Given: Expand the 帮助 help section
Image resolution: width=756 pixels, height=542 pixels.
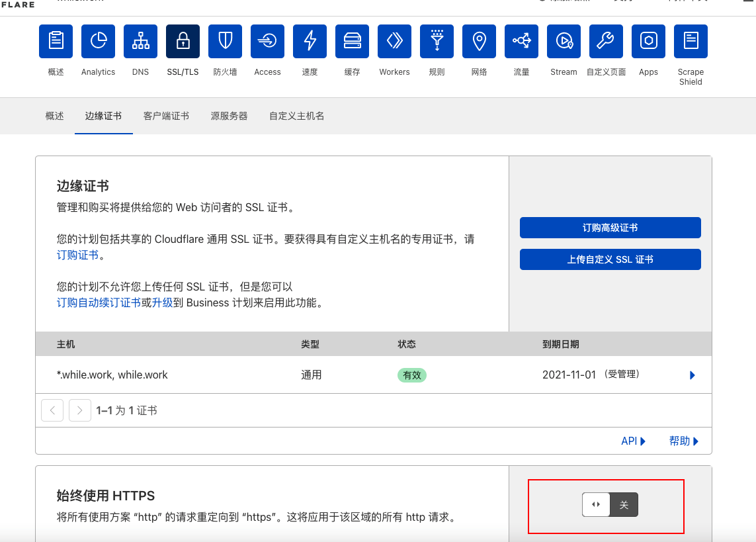Looking at the screenshot, I should (x=683, y=441).
